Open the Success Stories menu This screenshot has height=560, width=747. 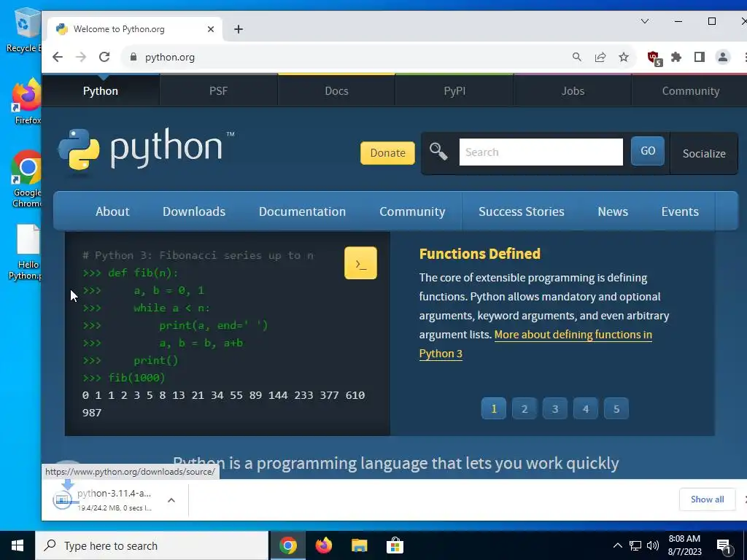[x=521, y=211]
